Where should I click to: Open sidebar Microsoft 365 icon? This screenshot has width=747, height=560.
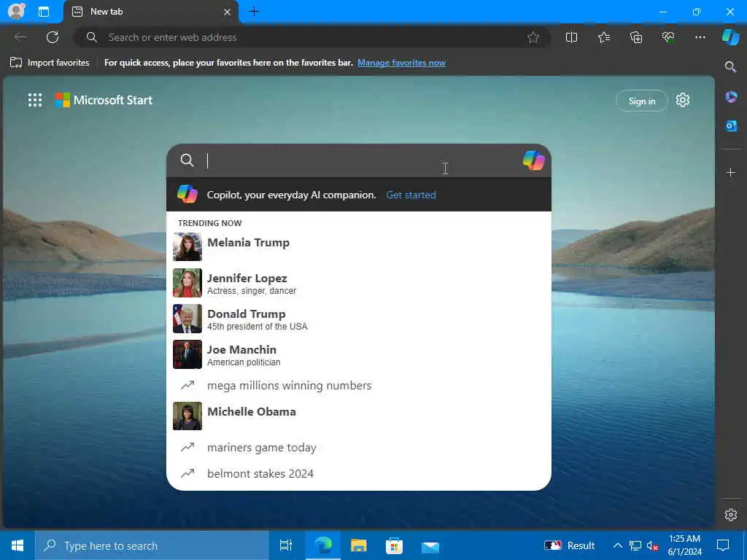coord(731,97)
